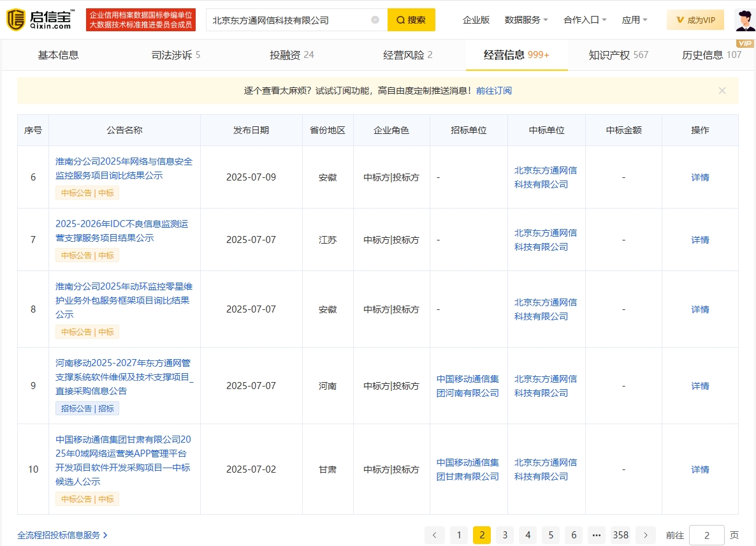This screenshot has width=756, height=546.
Task: Go to last page 358
Action: 620,535
